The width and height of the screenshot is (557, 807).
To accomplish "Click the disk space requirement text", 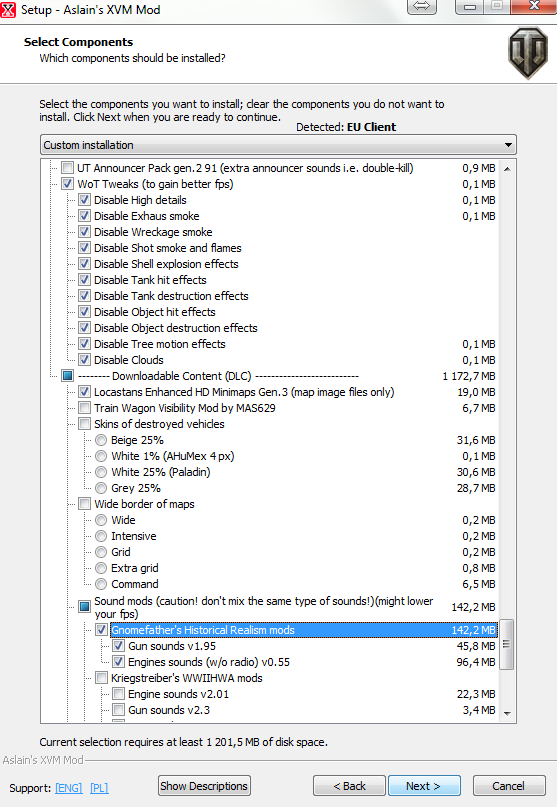I will [x=183, y=742].
